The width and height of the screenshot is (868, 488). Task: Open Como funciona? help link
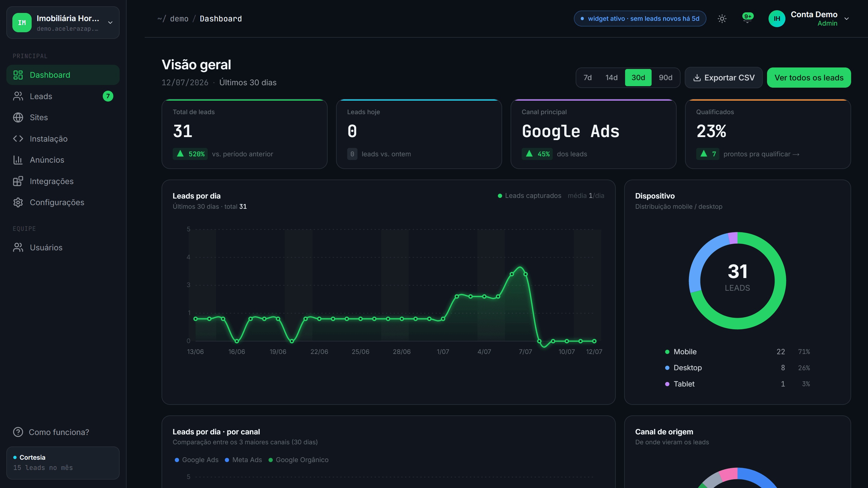click(51, 432)
